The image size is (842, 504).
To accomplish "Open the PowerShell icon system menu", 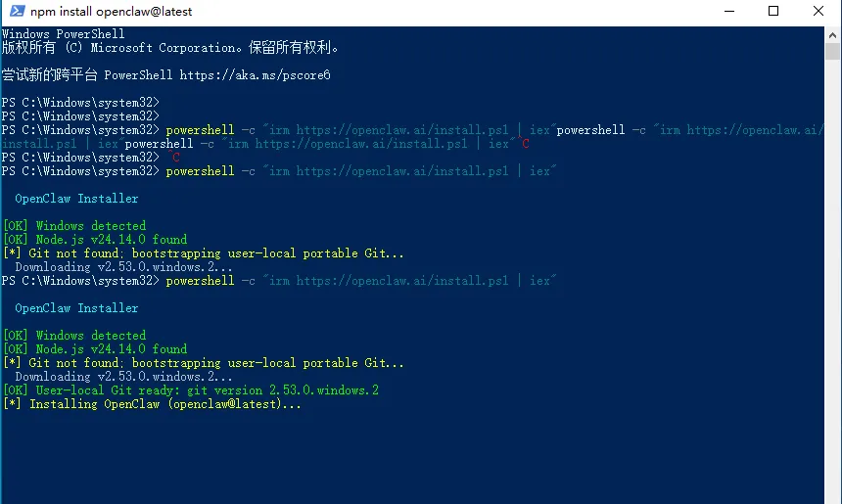I will coord(14,12).
